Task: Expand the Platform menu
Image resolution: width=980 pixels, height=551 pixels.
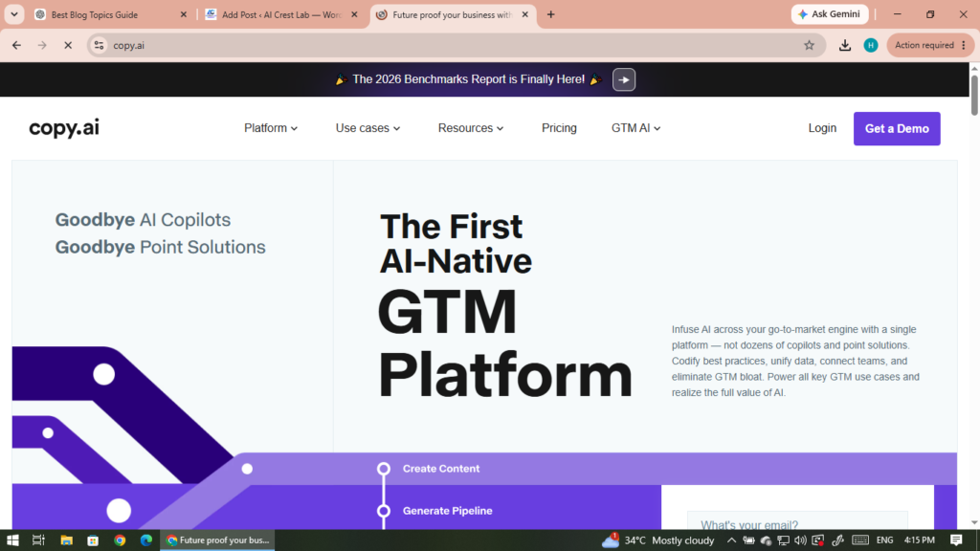Action: tap(271, 128)
